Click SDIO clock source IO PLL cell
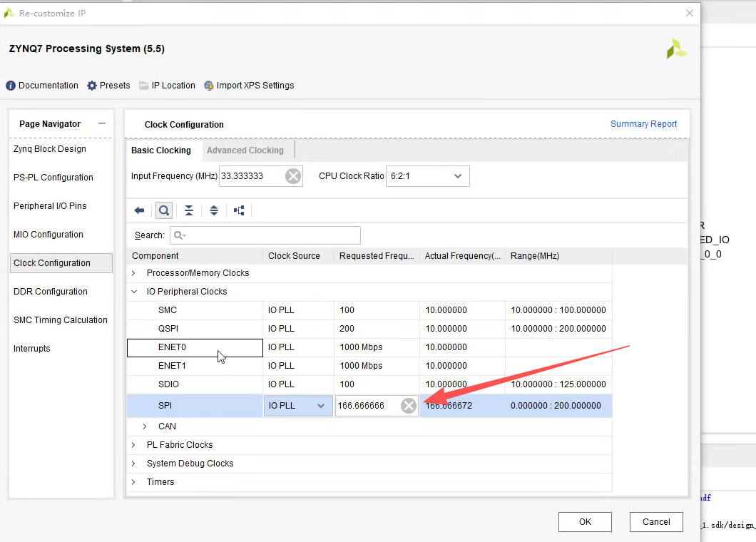Viewport: 756px width, 542px height. coord(298,384)
